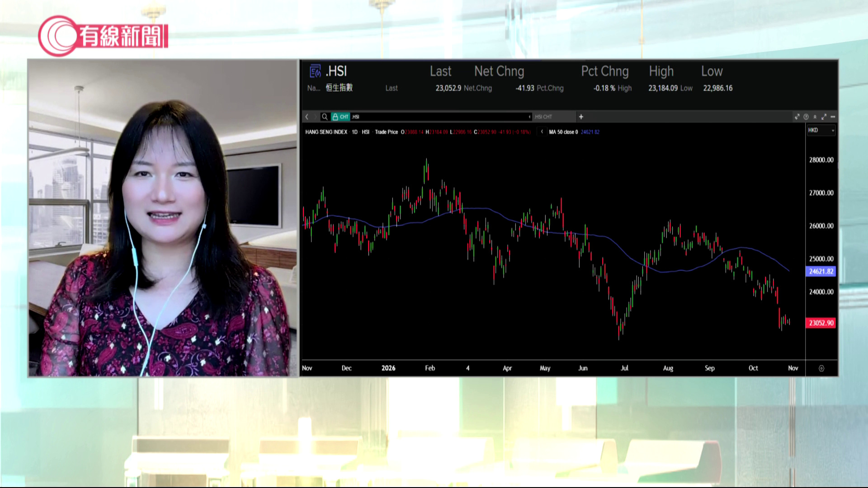Click the 1D interval label

355,132
